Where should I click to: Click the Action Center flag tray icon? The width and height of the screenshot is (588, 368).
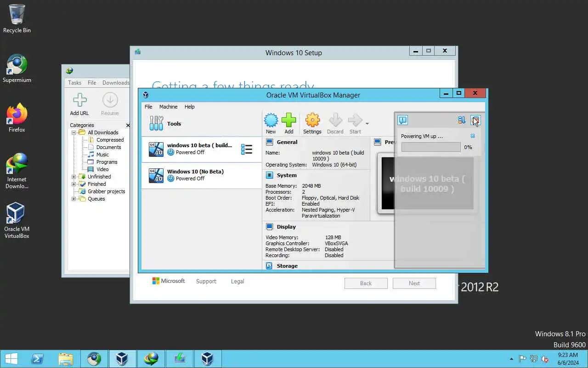523,359
